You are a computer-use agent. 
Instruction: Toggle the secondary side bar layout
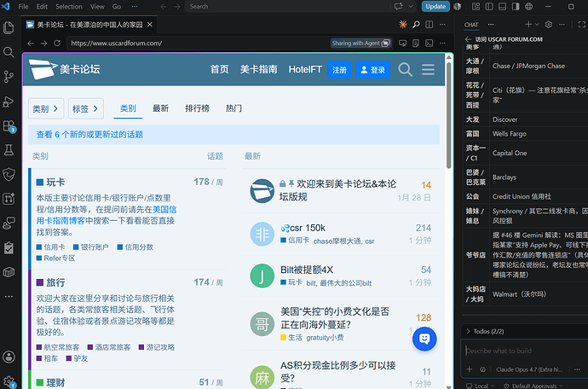516,6
